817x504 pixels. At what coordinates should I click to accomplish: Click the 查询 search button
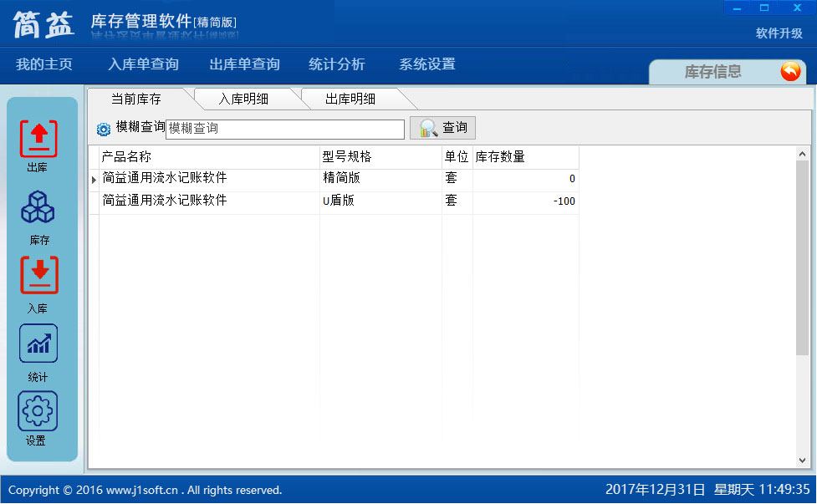pyautogui.click(x=442, y=128)
